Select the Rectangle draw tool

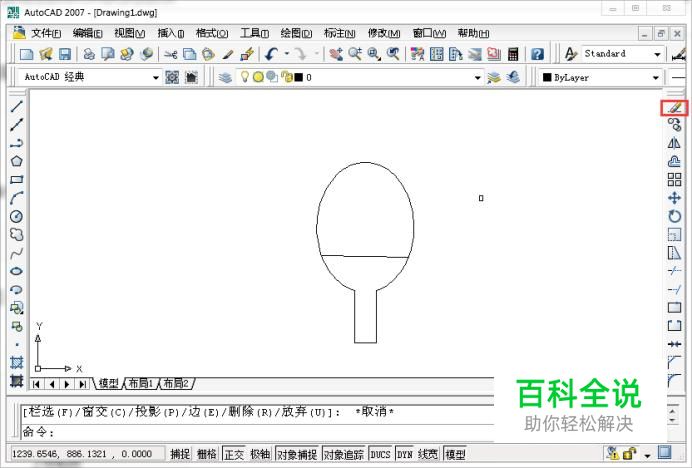point(16,180)
